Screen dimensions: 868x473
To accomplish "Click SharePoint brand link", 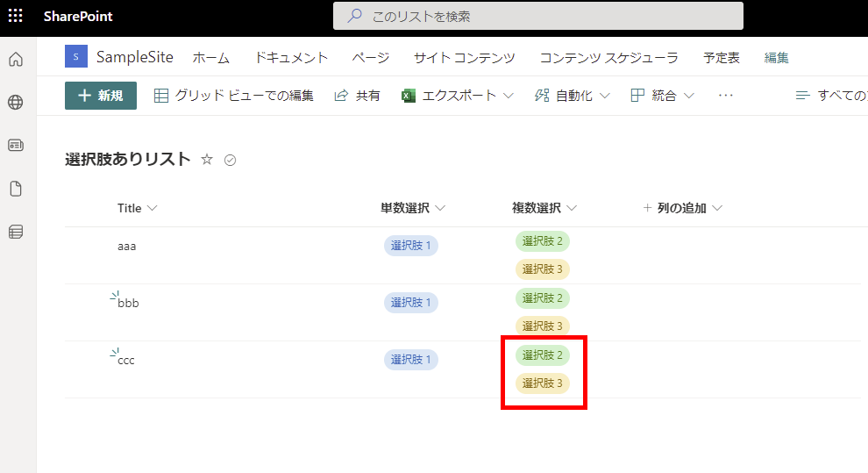I will (78, 16).
